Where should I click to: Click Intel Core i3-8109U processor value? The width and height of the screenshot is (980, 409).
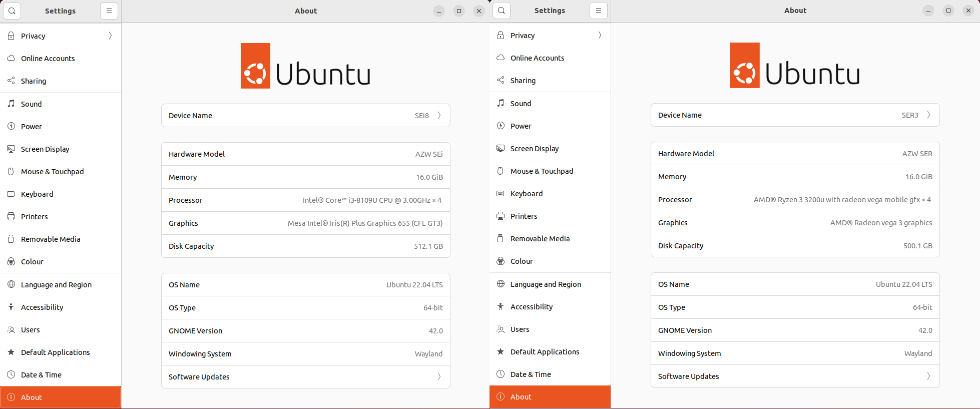pos(372,200)
